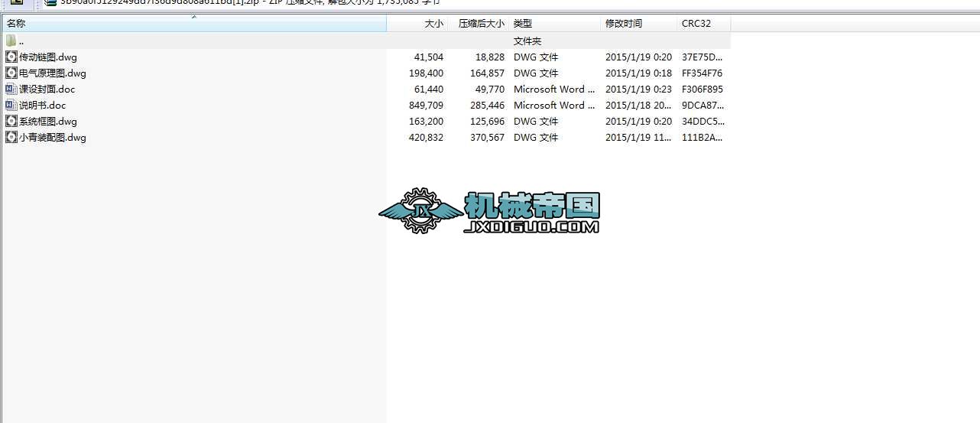Click modified time 2015/1/19 0:23
980x423 pixels.
tap(638, 89)
